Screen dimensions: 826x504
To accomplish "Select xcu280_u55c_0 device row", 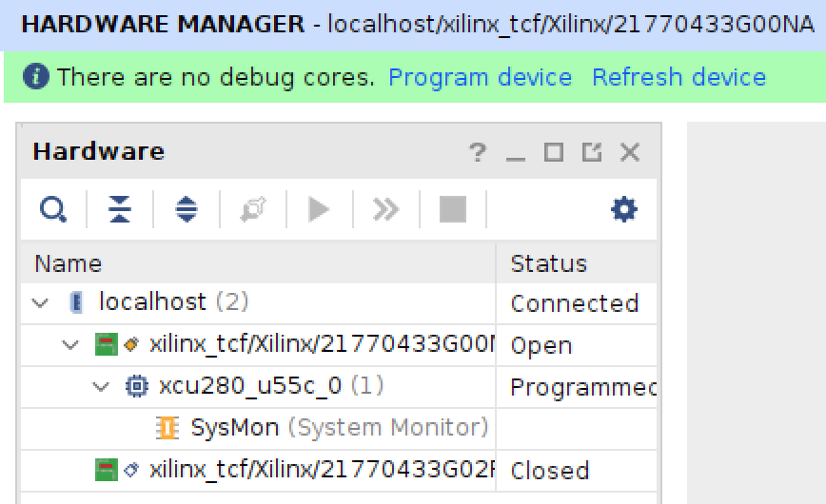I will click(x=339, y=386).
